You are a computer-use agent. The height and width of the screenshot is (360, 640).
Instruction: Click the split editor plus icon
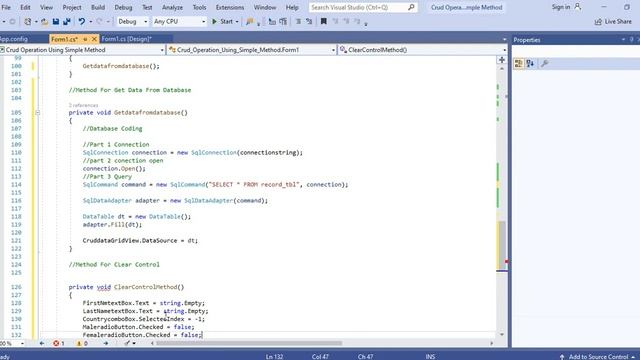[502, 60]
